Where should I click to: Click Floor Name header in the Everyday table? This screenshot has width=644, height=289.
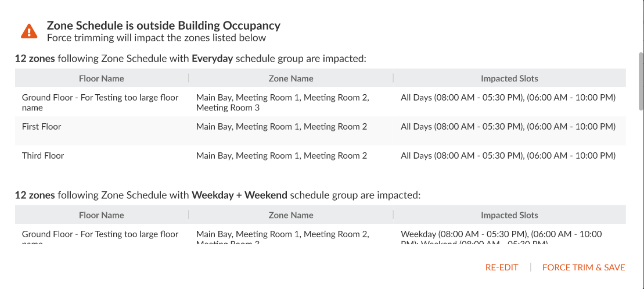click(x=102, y=78)
